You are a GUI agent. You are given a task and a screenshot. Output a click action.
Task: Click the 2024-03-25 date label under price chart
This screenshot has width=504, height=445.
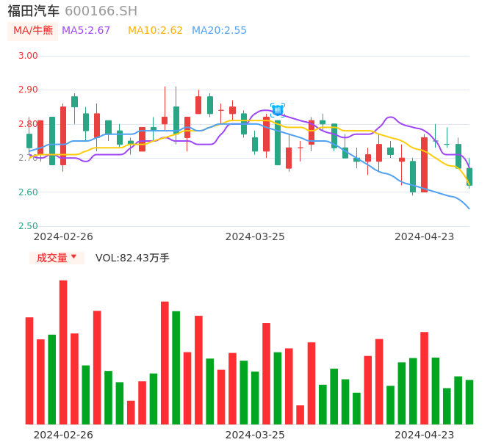tap(255, 236)
